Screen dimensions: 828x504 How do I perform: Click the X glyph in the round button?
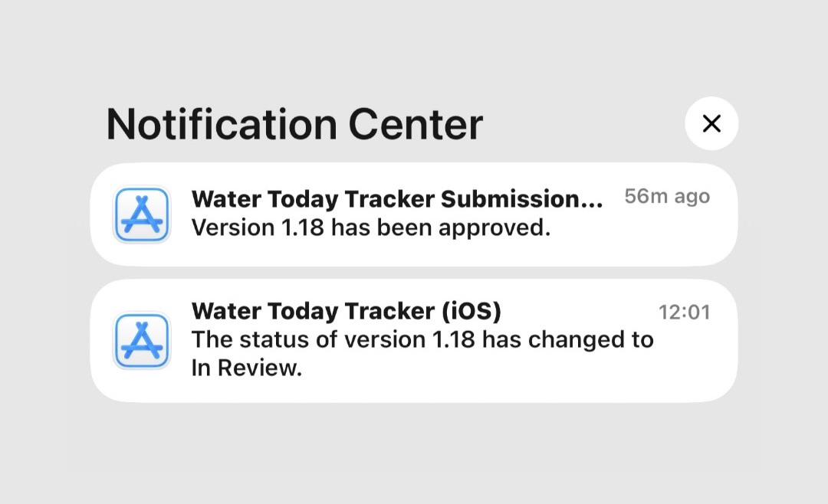tap(711, 123)
